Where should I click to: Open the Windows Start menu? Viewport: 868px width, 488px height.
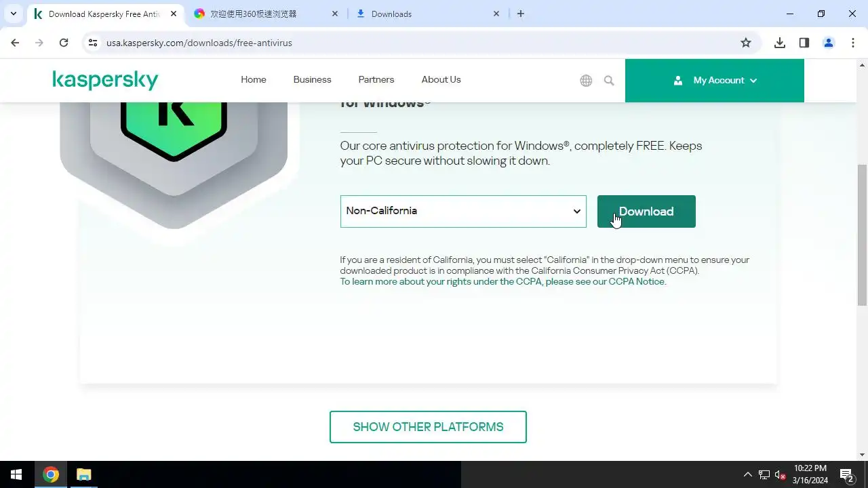click(x=16, y=474)
